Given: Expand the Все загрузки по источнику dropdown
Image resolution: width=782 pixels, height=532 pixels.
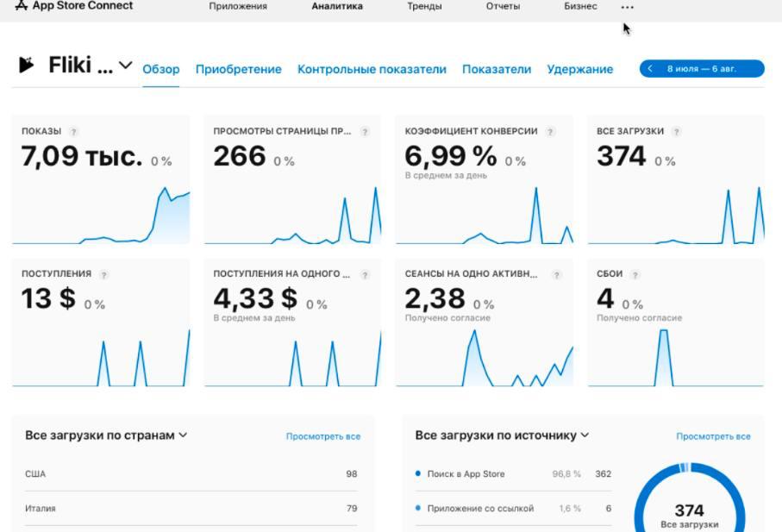Looking at the screenshot, I should [x=585, y=435].
